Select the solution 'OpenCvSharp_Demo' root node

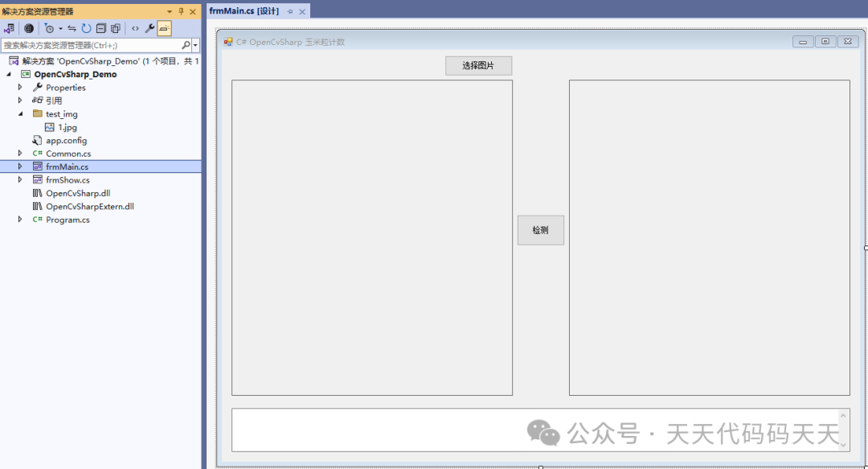tap(111, 61)
